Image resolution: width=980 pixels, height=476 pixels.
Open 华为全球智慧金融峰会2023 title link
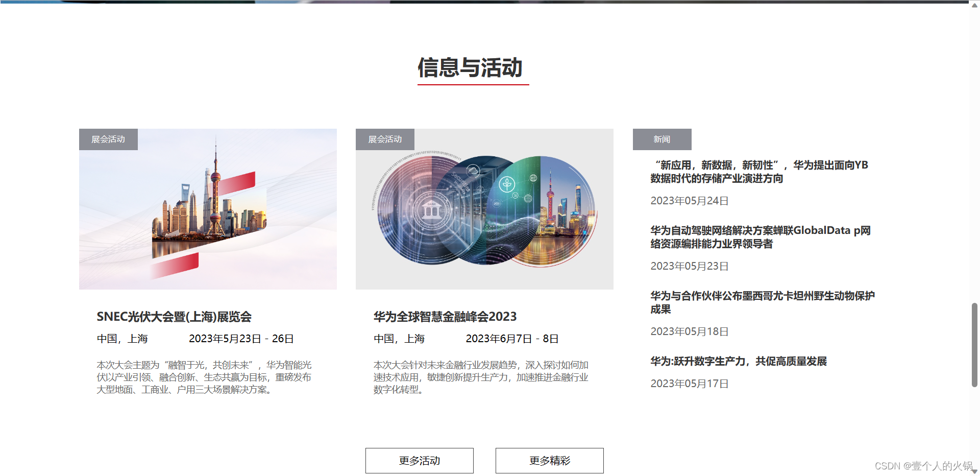445,317
